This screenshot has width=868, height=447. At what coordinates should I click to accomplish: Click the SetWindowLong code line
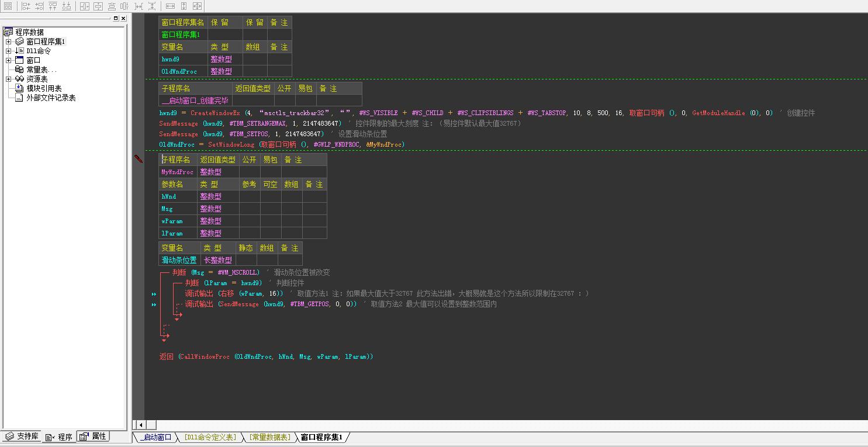282,144
